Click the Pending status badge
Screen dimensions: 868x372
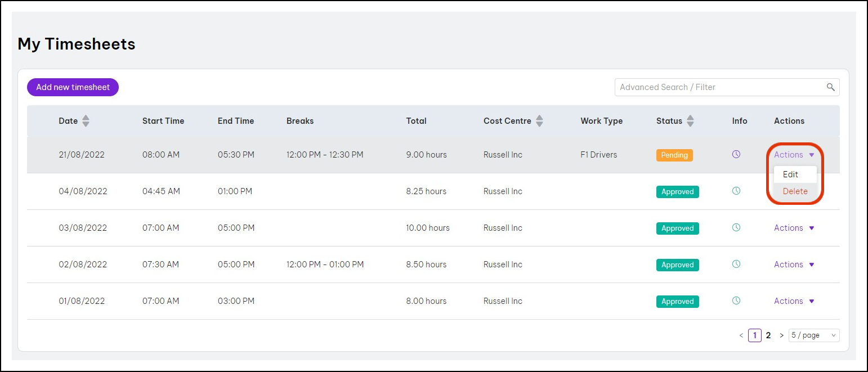(674, 155)
